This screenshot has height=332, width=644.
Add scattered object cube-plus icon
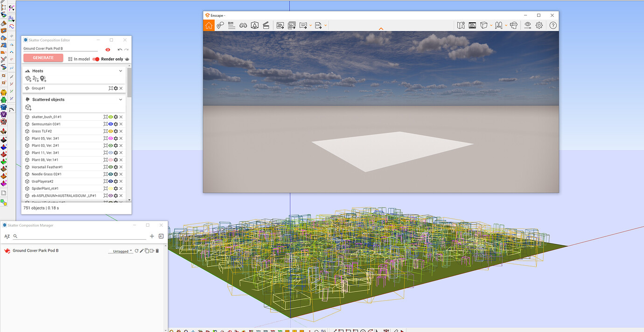[x=28, y=107]
